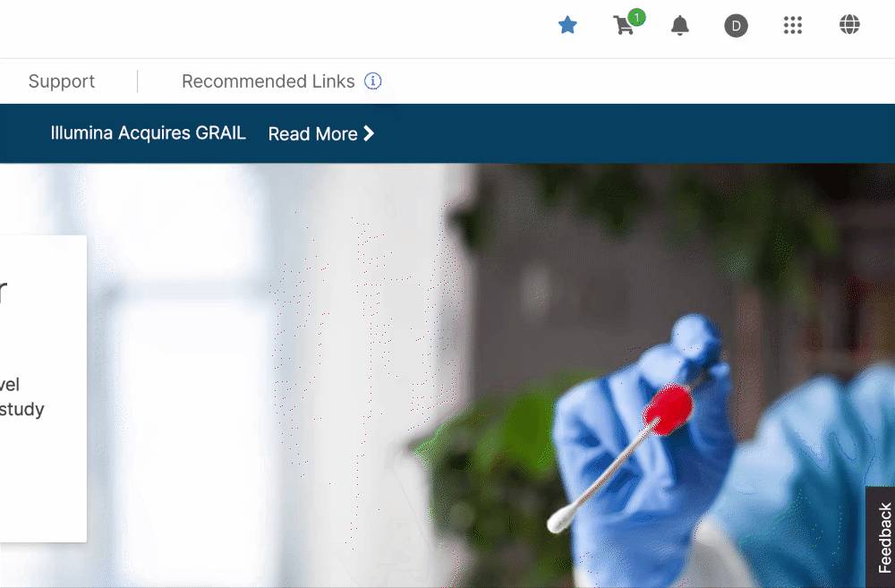Click empty area of the dark blue announcement bar

628,133
